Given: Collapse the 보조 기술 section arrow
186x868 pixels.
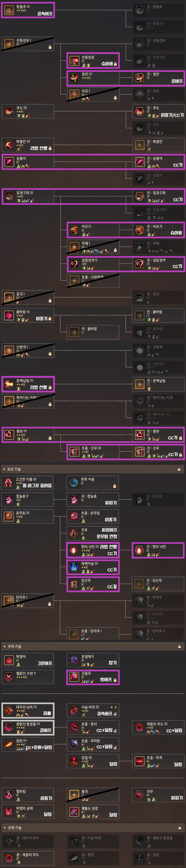Looking at the screenshot, I should (x=179, y=469).
